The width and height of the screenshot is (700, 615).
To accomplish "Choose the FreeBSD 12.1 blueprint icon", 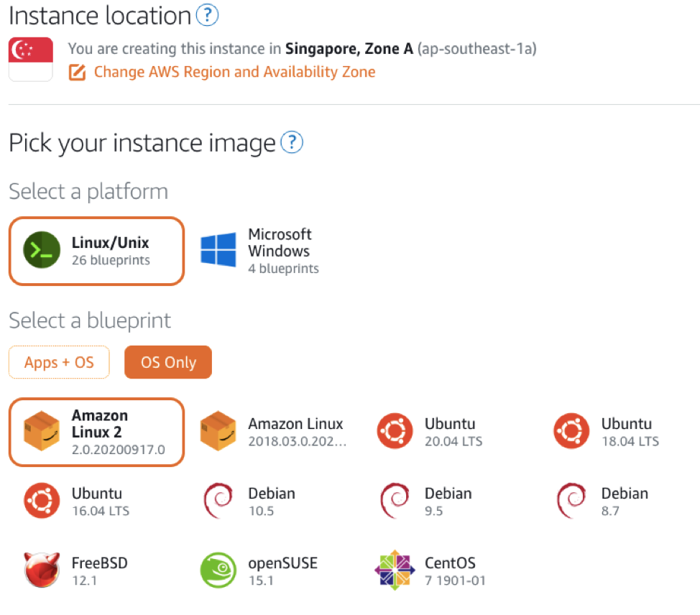I will (42, 570).
